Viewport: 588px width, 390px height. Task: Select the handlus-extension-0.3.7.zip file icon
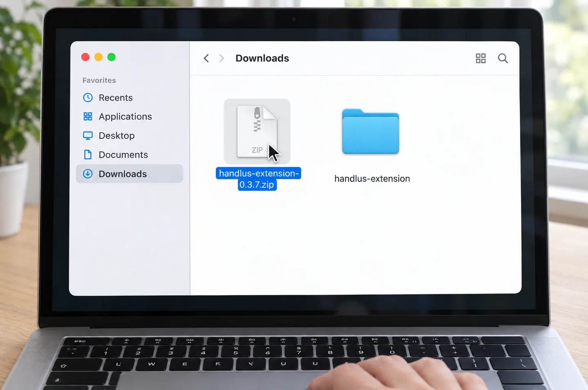[x=257, y=131]
